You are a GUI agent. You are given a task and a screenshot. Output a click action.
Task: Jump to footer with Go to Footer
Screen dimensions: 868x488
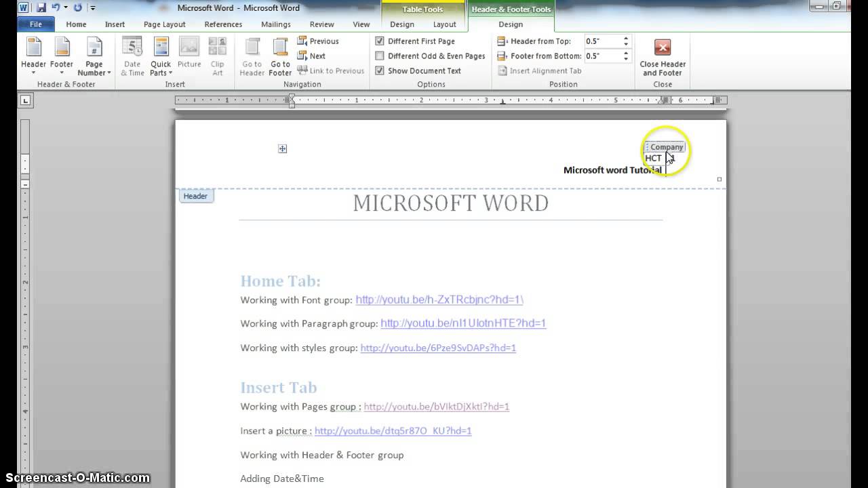280,57
